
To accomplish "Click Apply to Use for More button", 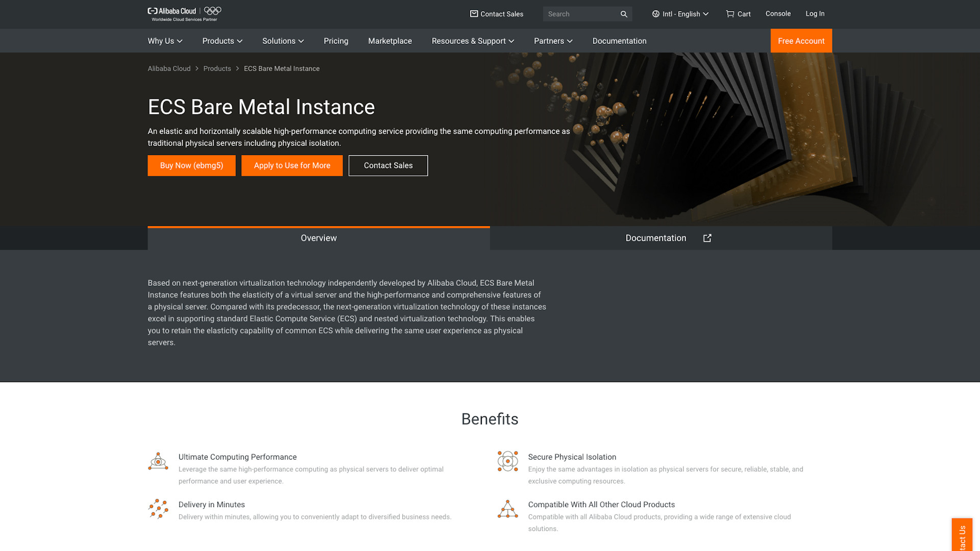I will [x=292, y=165].
